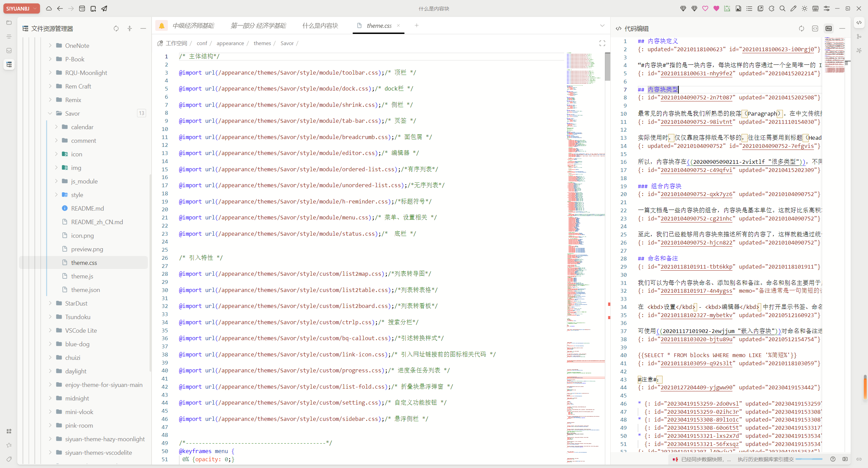Open the SIYUANBJ workspace dropdown
The image size is (868, 468).
click(x=21, y=8)
